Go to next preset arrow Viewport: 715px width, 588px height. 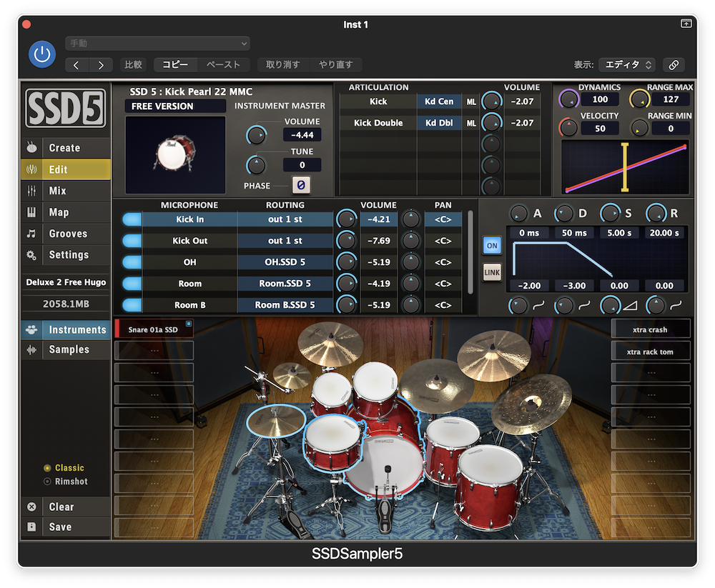coord(100,65)
